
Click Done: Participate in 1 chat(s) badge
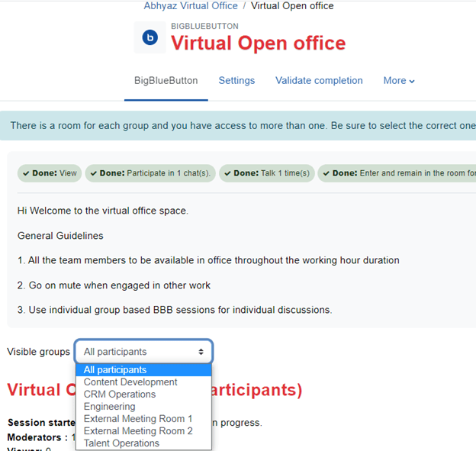point(150,173)
